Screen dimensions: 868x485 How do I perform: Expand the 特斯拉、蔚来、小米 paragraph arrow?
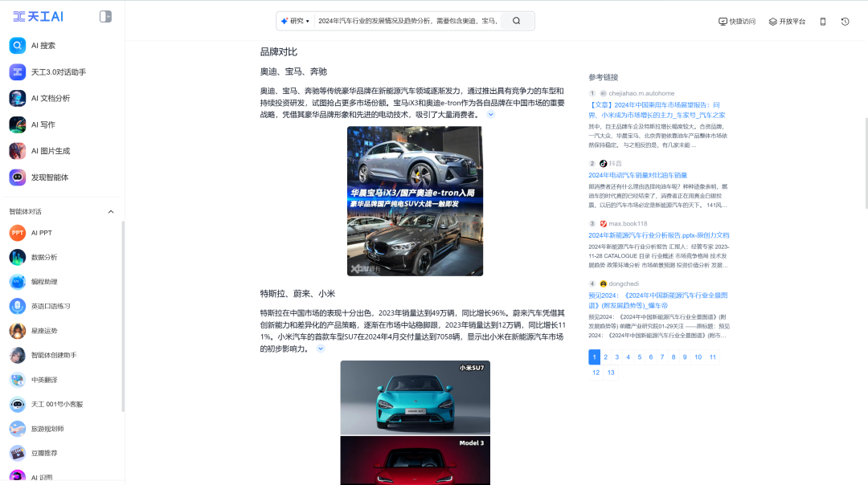point(321,348)
